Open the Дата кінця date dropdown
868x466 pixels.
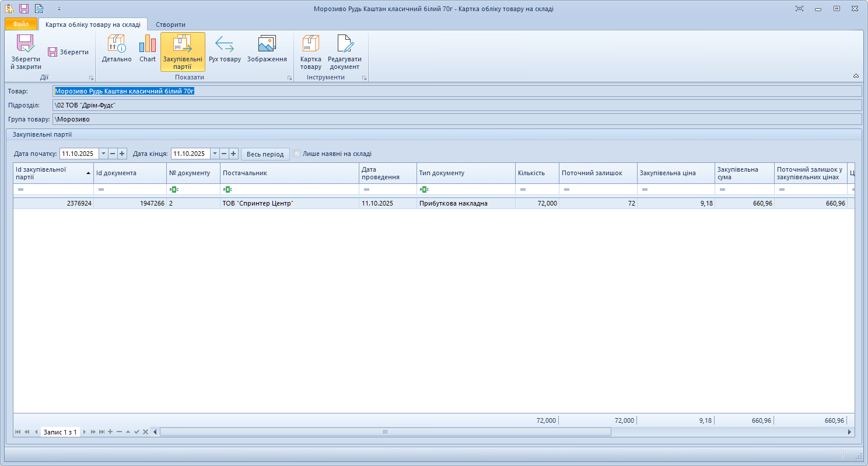pyautogui.click(x=215, y=154)
